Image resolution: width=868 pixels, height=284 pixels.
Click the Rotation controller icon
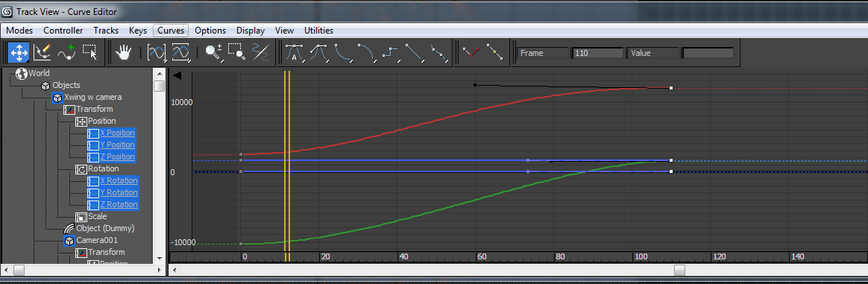(81, 169)
